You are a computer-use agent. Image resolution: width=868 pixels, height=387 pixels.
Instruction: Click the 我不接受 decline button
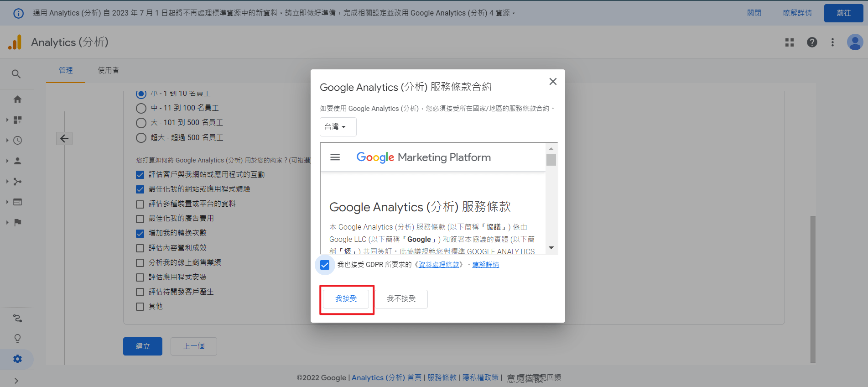pos(401,299)
